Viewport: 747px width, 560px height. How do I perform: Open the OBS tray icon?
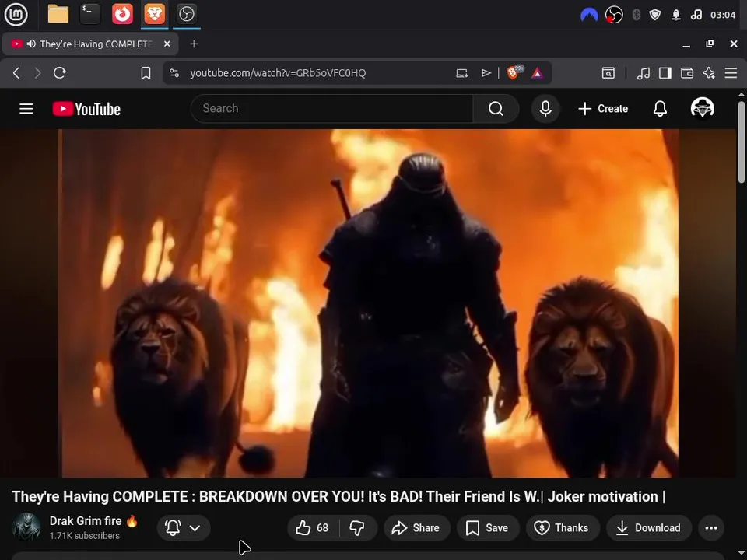tap(614, 15)
